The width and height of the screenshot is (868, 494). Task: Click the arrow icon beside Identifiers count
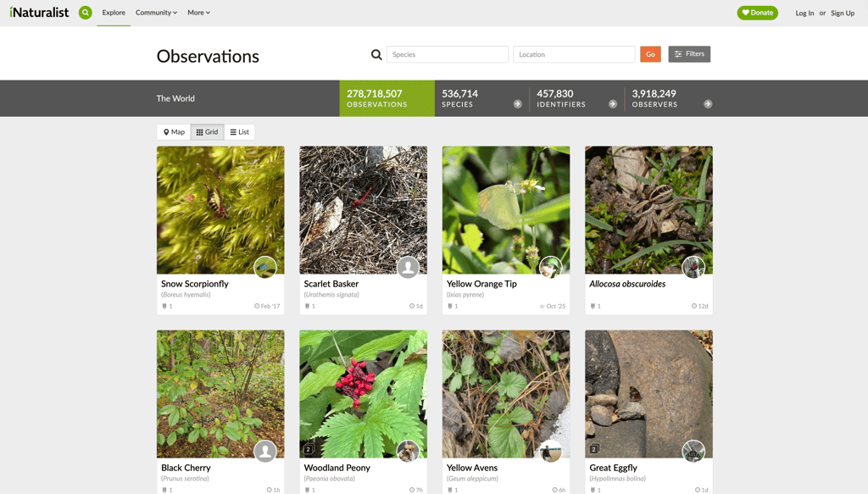tap(612, 104)
